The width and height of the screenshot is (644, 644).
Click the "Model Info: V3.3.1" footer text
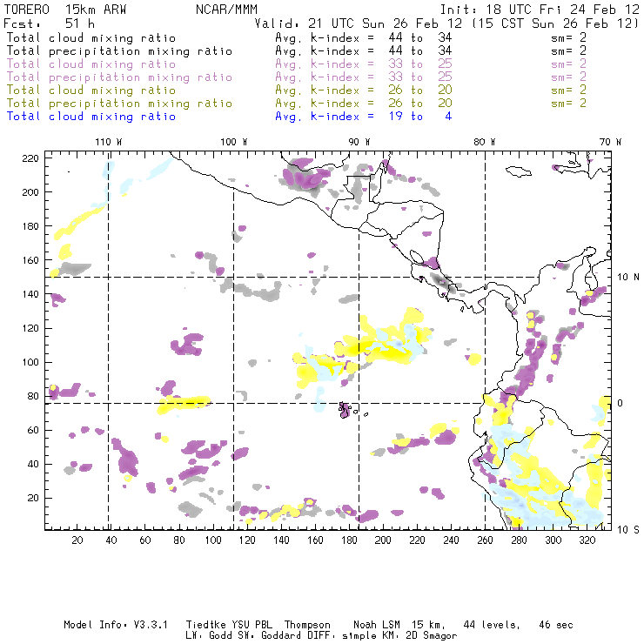pos(116,625)
